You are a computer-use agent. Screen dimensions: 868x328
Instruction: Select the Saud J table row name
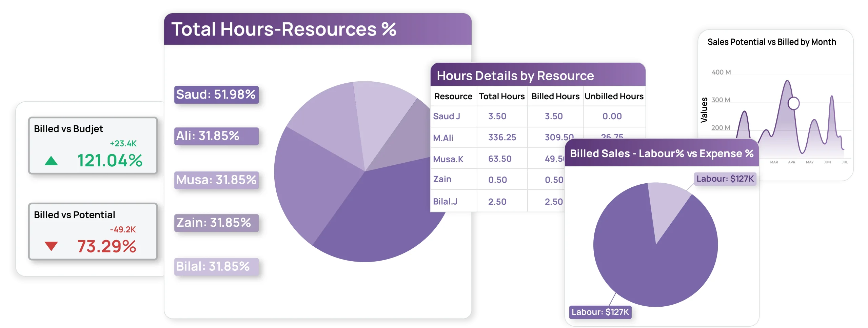point(446,116)
